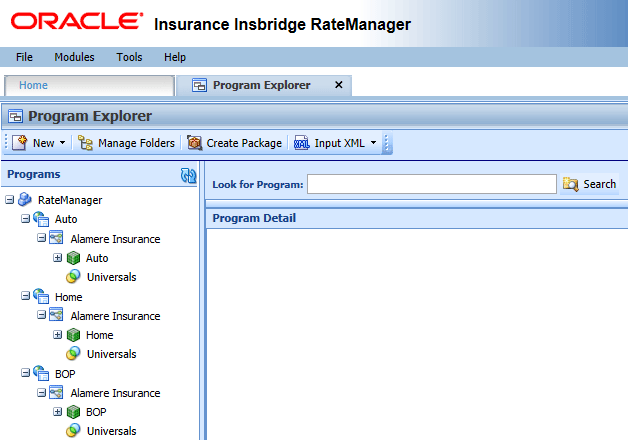Collapse Alamere Insurance under Home
Image resolution: width=628 pixels, height=440 pixels.
click(42, 315)
